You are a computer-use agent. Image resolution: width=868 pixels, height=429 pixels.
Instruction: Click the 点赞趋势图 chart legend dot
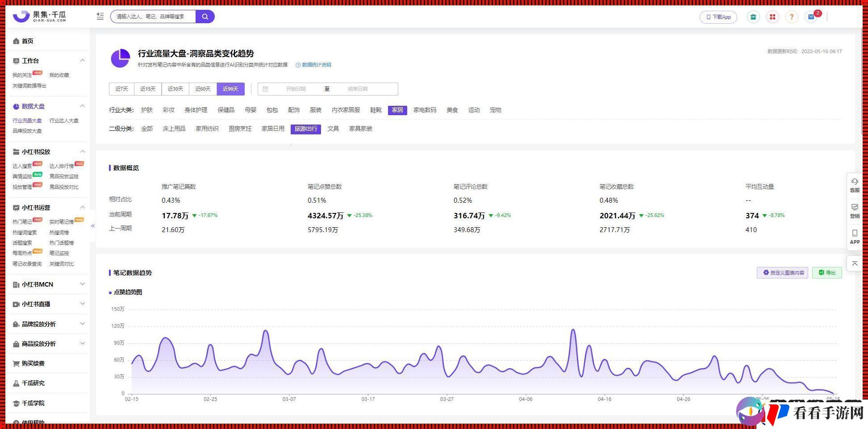tap(110, 293)
